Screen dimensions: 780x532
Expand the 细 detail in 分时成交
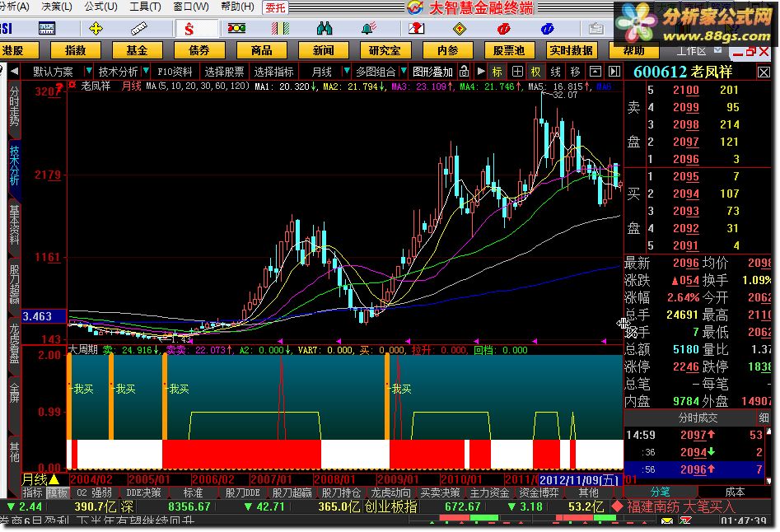(x=763, y=418)
